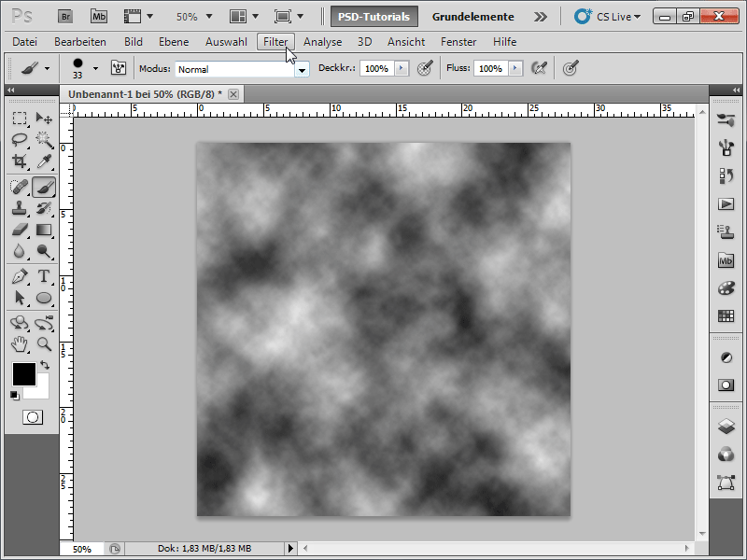Viewport: 747px width, 560px height.
Task: Open the Layers panel icon
Action: (x=726, y=427)
